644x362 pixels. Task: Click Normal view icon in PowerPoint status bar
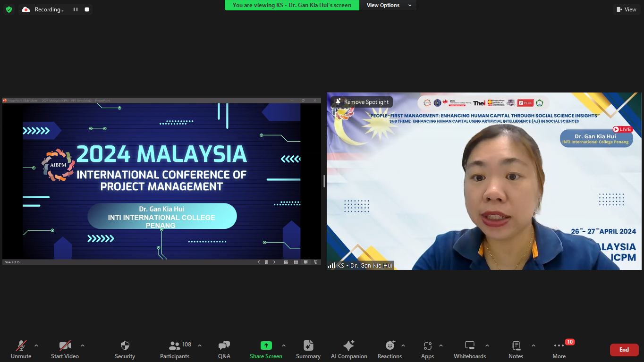(286, 262)
